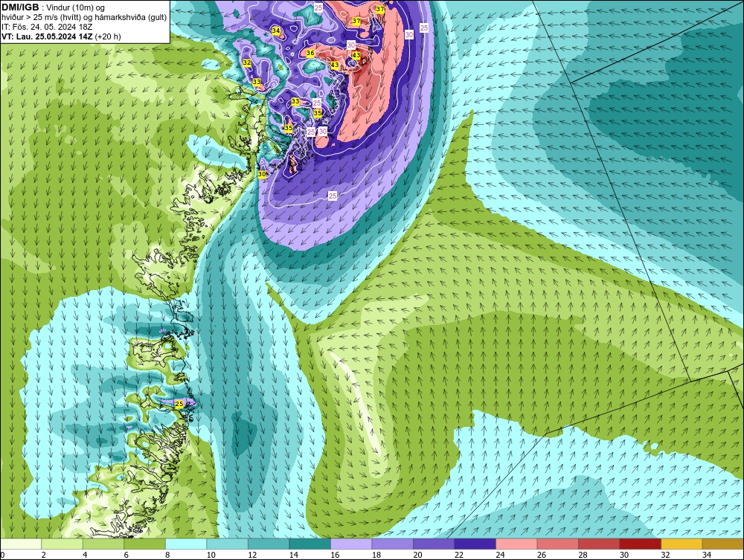Click the 'IT: Fös. 24. 05. 2024 18Z' line

pyautogui.click(x=46, y=27)
